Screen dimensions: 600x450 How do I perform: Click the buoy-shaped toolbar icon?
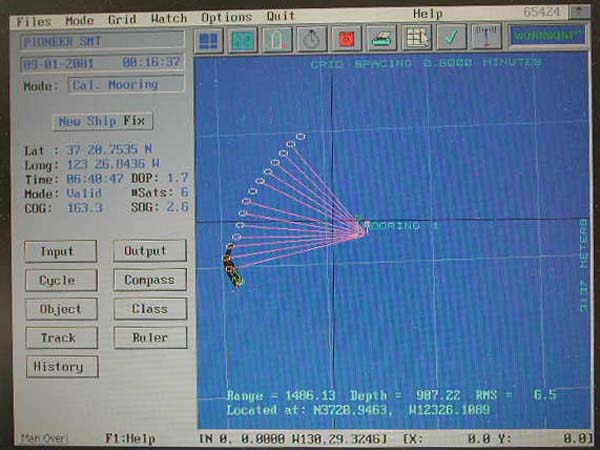click(277, 39)
